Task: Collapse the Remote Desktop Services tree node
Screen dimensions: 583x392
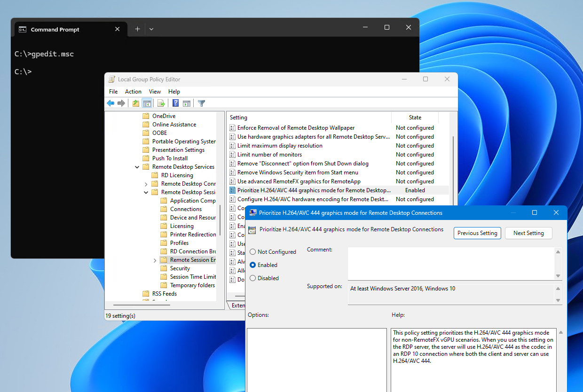Action: pos(137,167)
